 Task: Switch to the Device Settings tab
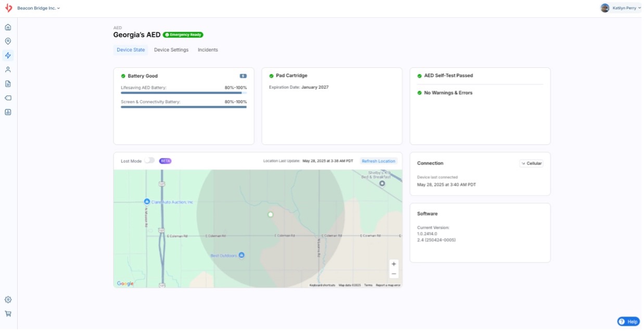point(171,50)
